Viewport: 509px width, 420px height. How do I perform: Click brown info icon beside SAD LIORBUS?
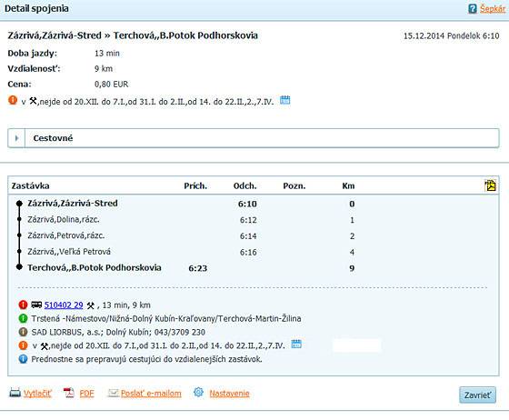click(23, 332)
